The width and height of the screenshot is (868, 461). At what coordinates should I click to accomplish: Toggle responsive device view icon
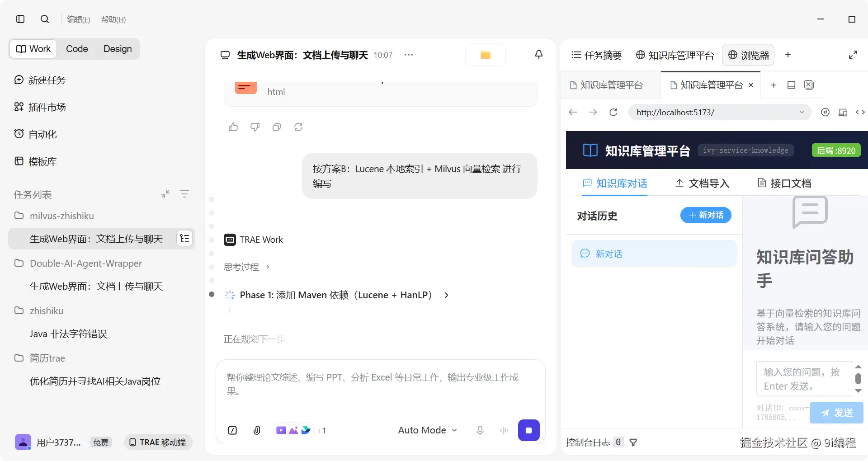coord(843,112)
